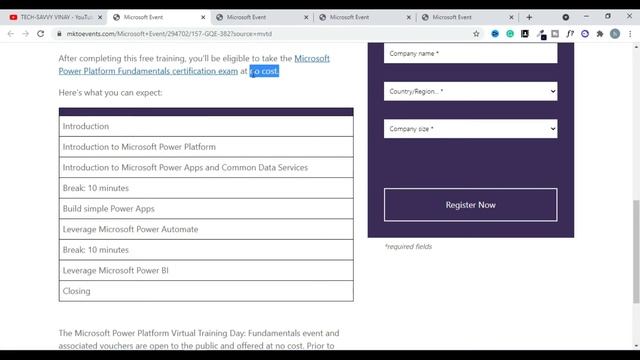Expand the Company size dropdown
The height and width of the screenshot is (360, 640).
click(x=471, y=129)
